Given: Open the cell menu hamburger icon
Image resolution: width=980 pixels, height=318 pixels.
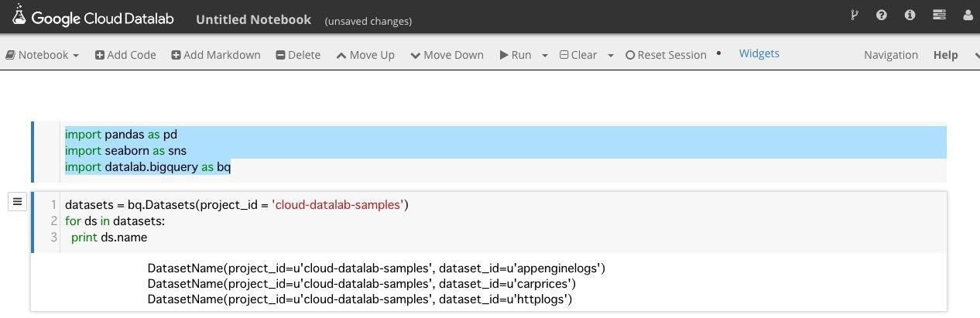Looking at the screenshot, I should (x=17, y=202).
